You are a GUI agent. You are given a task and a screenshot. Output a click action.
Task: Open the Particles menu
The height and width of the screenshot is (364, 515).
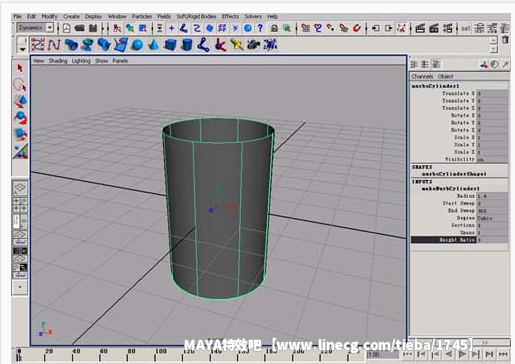(x=142, y=16)
